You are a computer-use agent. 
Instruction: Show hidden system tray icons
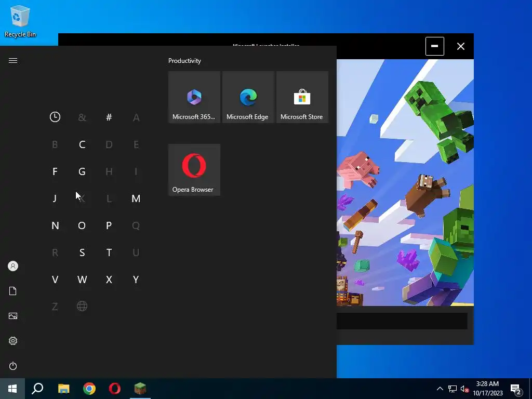point(440,389)
